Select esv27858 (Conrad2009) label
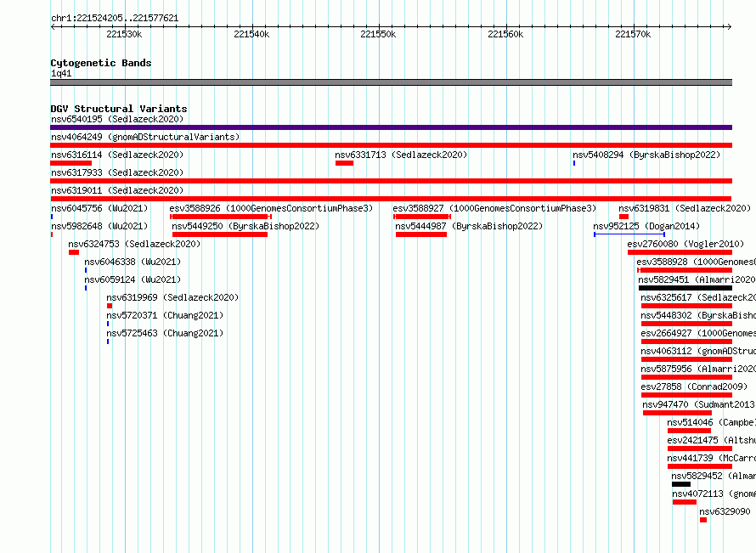This screenshot has height=553, width=756. click(694, 387)
